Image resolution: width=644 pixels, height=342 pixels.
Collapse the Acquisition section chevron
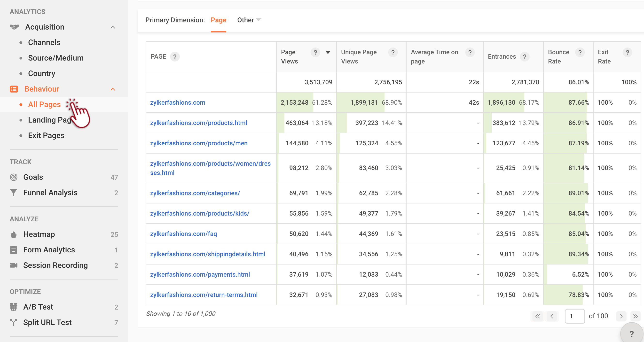tap(113, 27)
